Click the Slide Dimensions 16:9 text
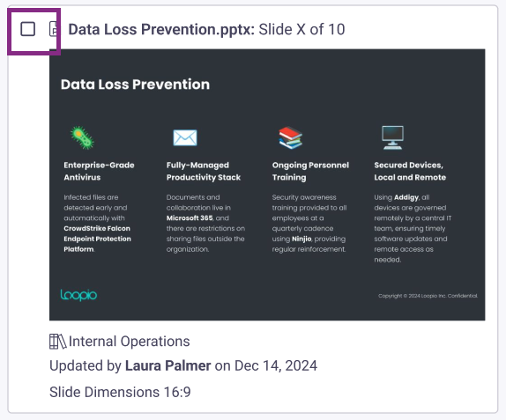506x420 pixels. click(x=120, y=393)
